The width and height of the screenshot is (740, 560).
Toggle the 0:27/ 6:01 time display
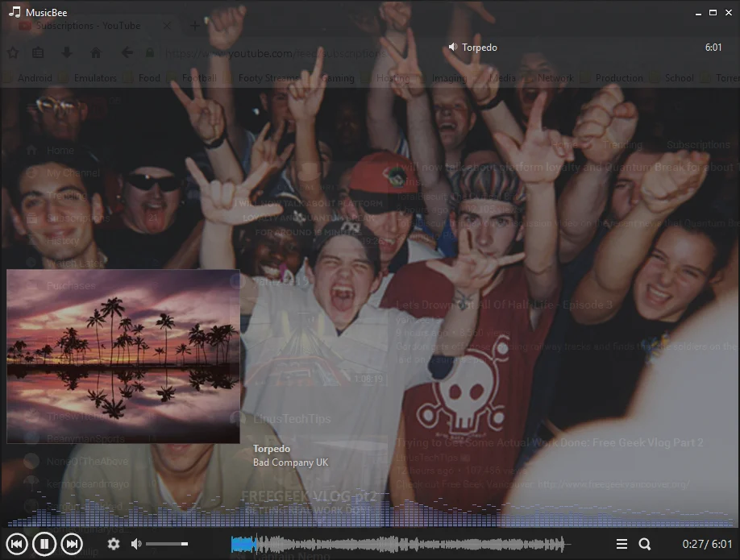(707, 544)
